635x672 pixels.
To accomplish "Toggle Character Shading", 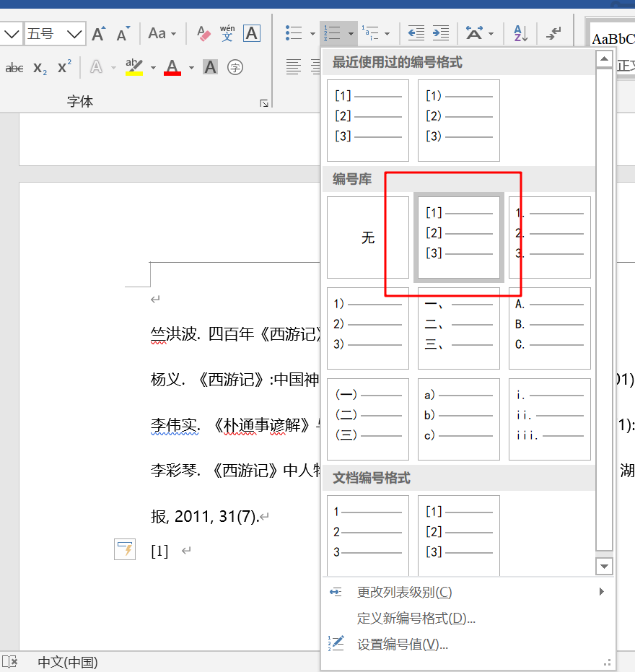I will tap(210, 67).
